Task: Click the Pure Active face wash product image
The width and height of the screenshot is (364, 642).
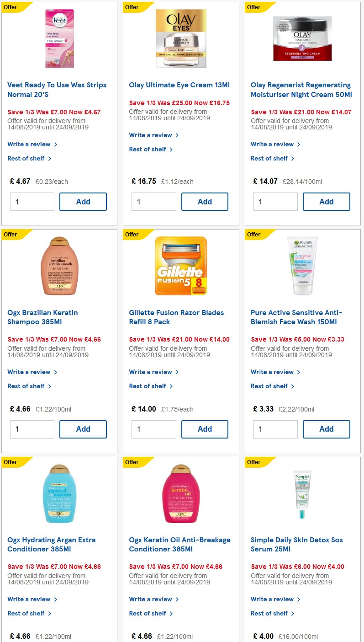Action: coord(303,266)
